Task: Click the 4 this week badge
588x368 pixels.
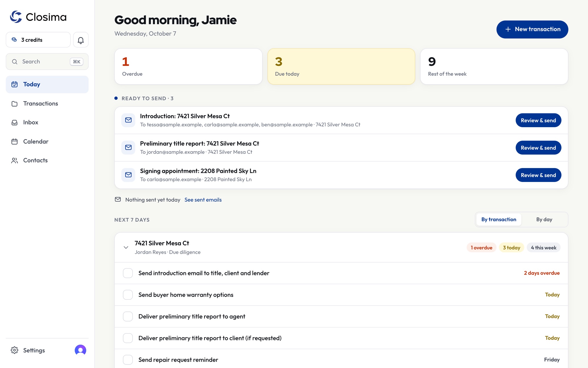Action: (544, 248)
